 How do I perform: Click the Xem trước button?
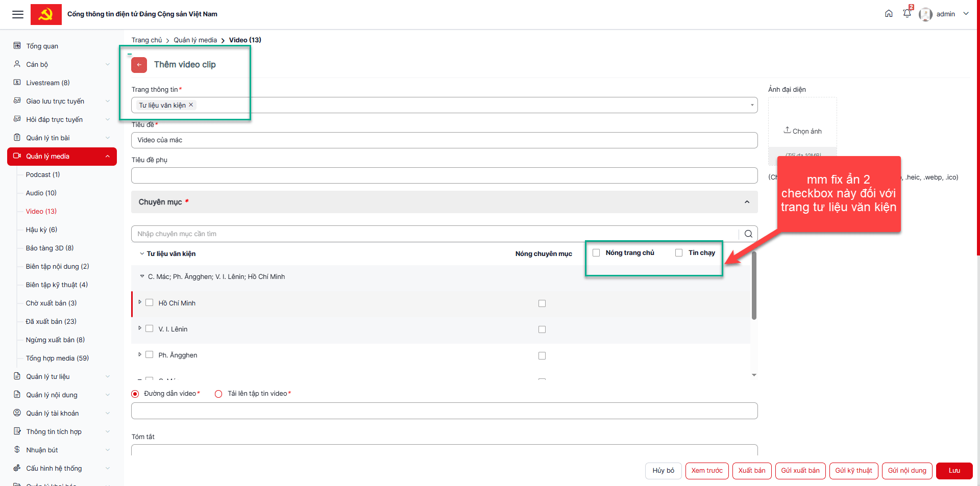[706, 471]
